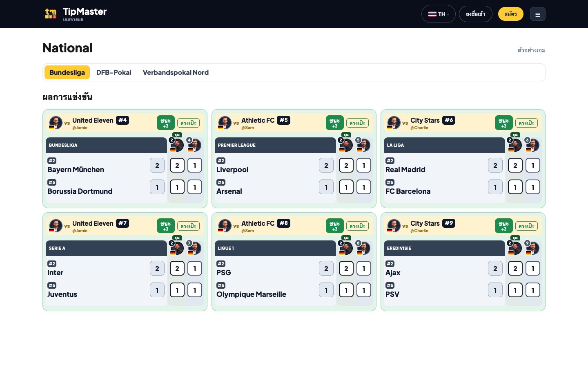This screenshot has height=368, width=588.
Task: Click your rank 2 avatar in Bundesliga card
Action: 177,145
